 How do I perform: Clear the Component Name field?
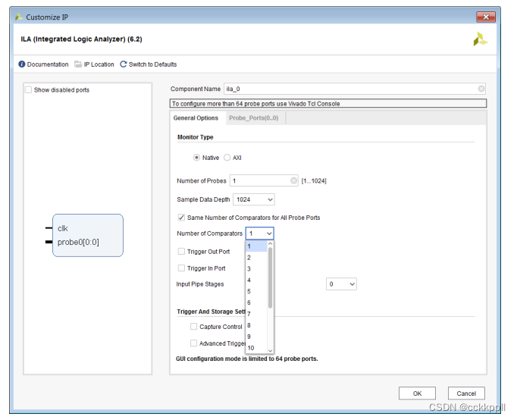481,89
